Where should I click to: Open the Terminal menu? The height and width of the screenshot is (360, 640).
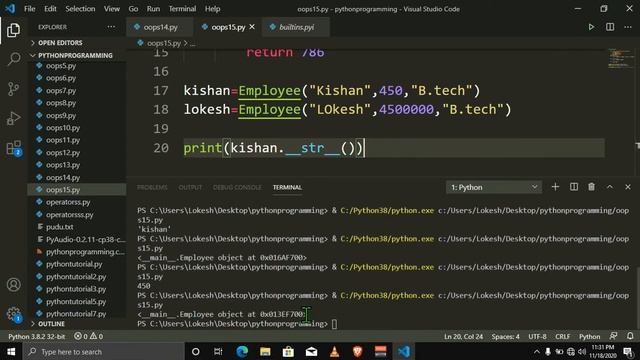tap(182, 9)
